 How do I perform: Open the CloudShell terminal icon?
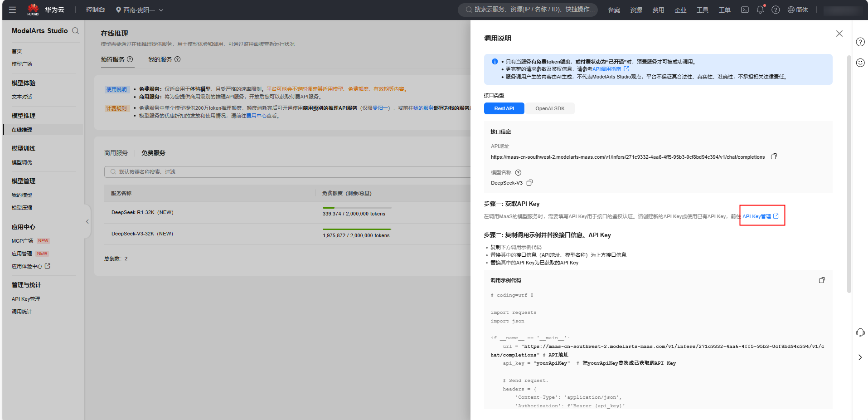[x=745, y=10]
